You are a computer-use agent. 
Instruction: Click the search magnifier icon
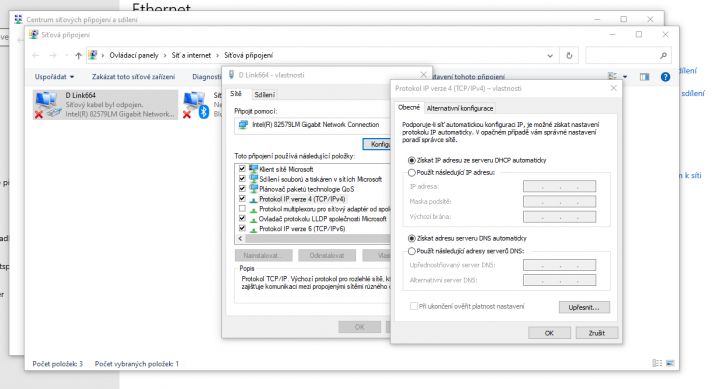[x=663, y=56]
